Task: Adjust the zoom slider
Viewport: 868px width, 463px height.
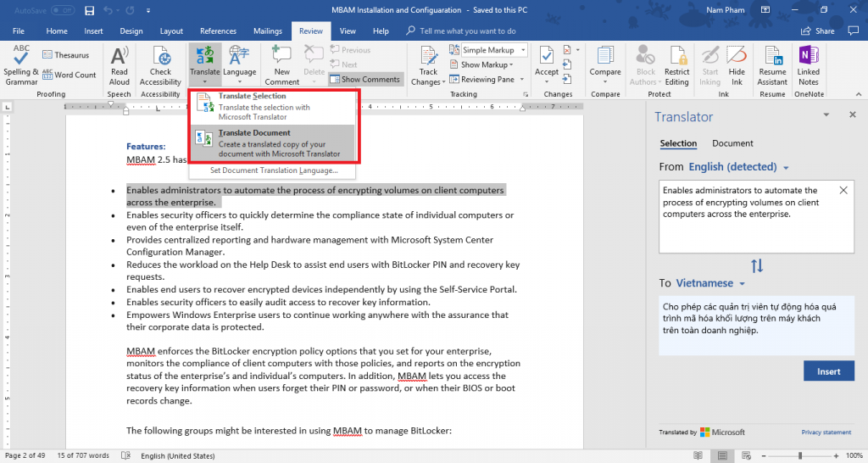Action: (799, 456)
